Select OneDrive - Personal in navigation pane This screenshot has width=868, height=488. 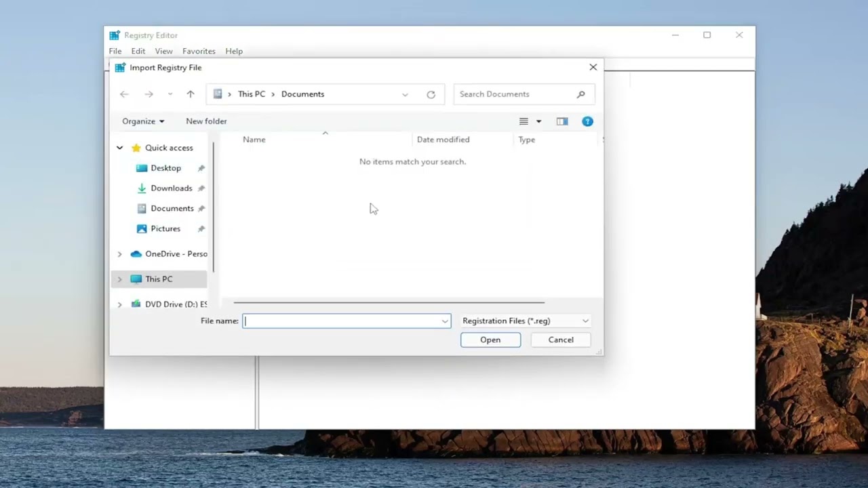coord(176,254)
